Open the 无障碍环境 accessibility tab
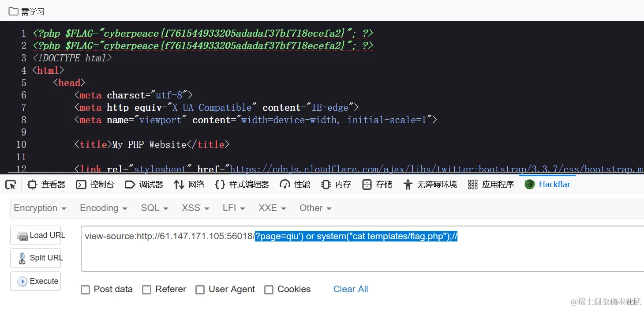This screenshot has height=309, width=644. (x=430, y=185)
